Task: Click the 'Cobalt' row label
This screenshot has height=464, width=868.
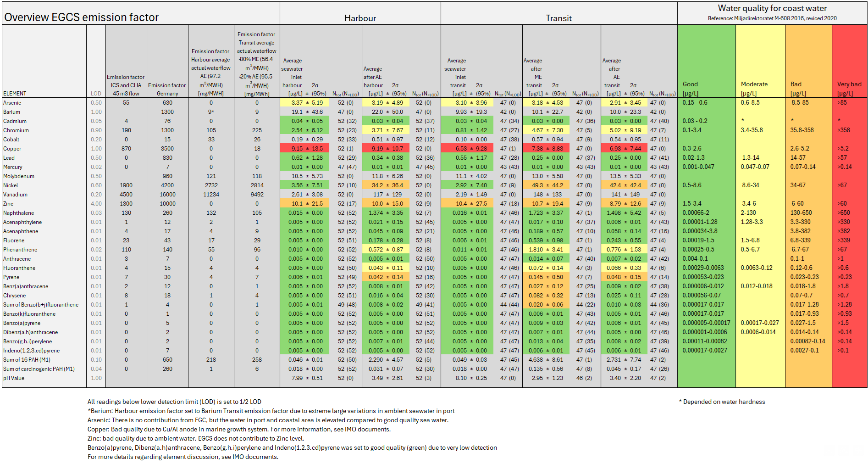Action: pyautogui.click(x=11, y=140)
